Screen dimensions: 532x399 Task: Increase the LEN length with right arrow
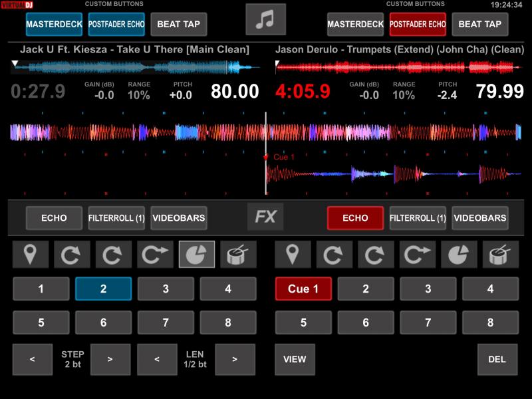point(235,359)
